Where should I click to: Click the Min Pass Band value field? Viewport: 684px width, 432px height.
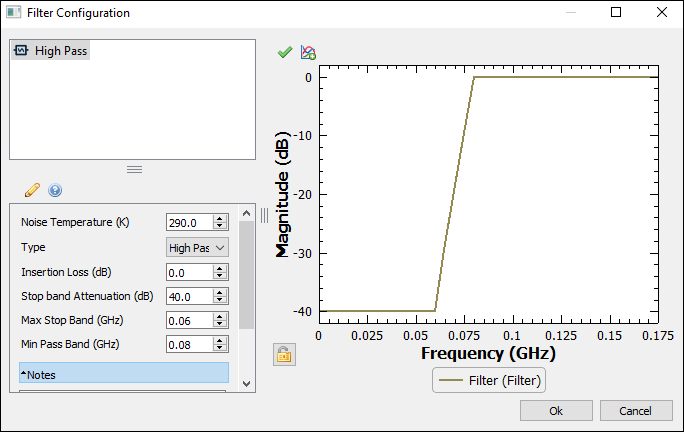click(x=190, y=345)
